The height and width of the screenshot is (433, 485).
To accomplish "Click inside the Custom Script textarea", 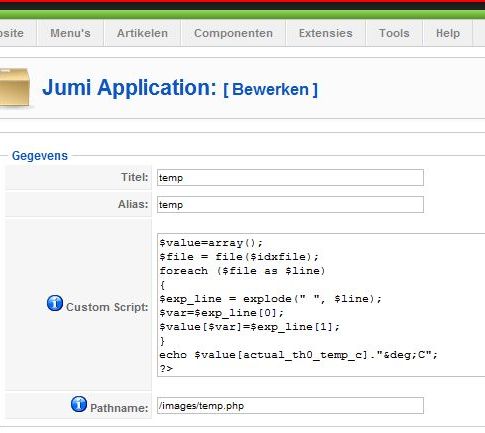I will [x=321, y=305].
